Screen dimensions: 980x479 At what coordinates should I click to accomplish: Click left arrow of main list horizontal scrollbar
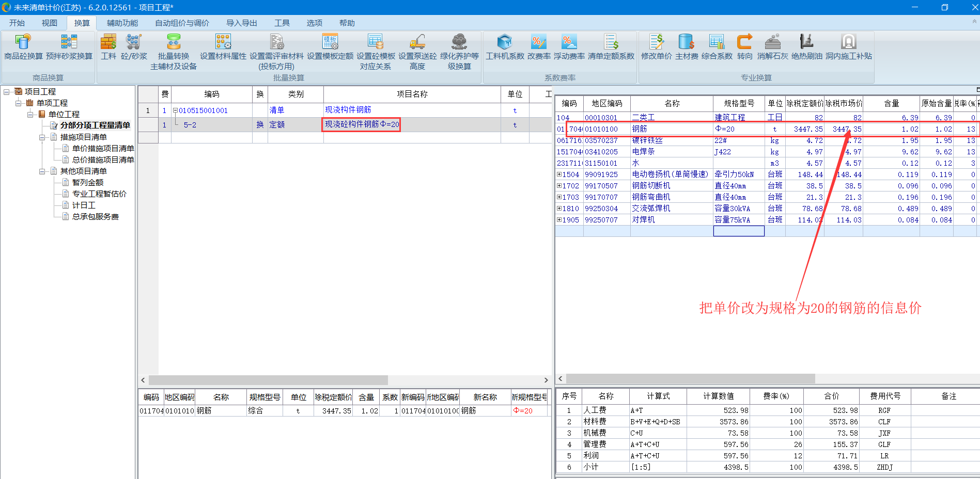tap(143, 380)
